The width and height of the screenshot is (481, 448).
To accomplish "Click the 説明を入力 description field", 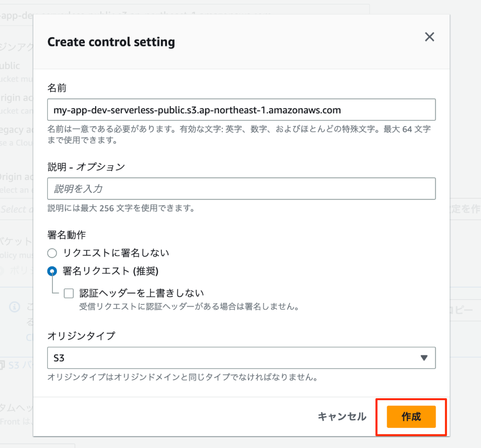I will [242, 189].
